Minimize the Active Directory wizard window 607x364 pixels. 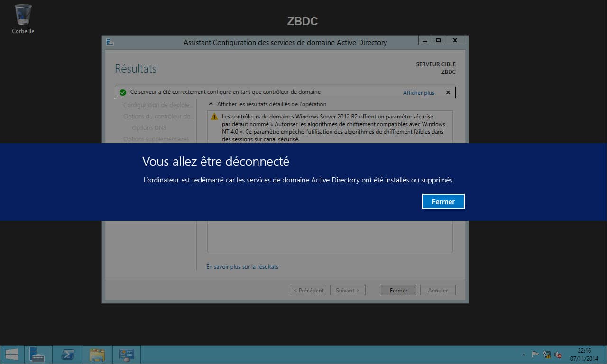(425, 41)
